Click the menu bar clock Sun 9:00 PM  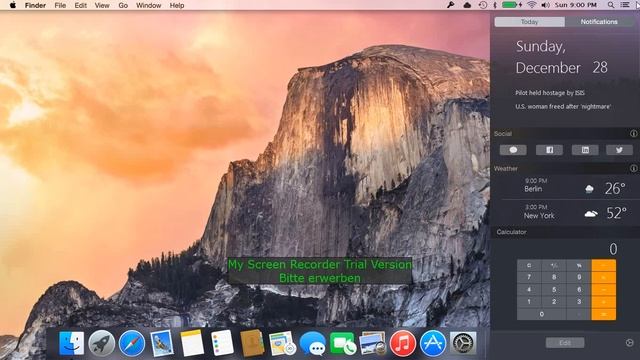(x=576, y=5)
